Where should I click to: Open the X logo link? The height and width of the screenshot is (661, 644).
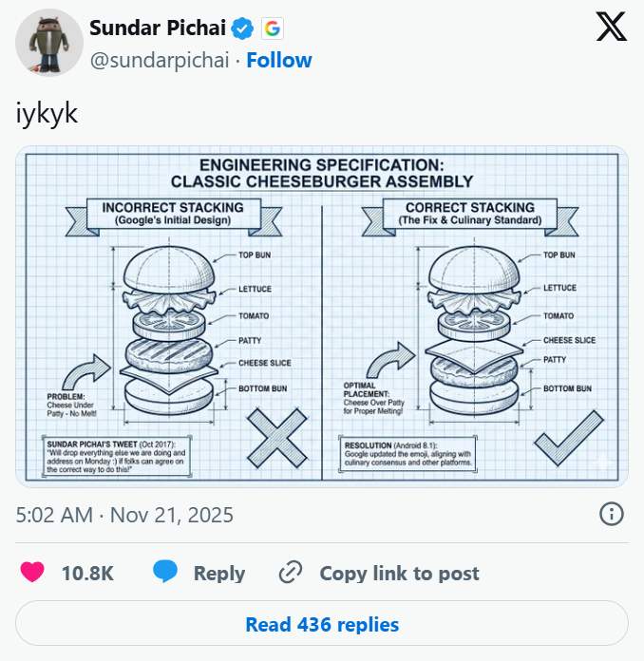(611, 28)
